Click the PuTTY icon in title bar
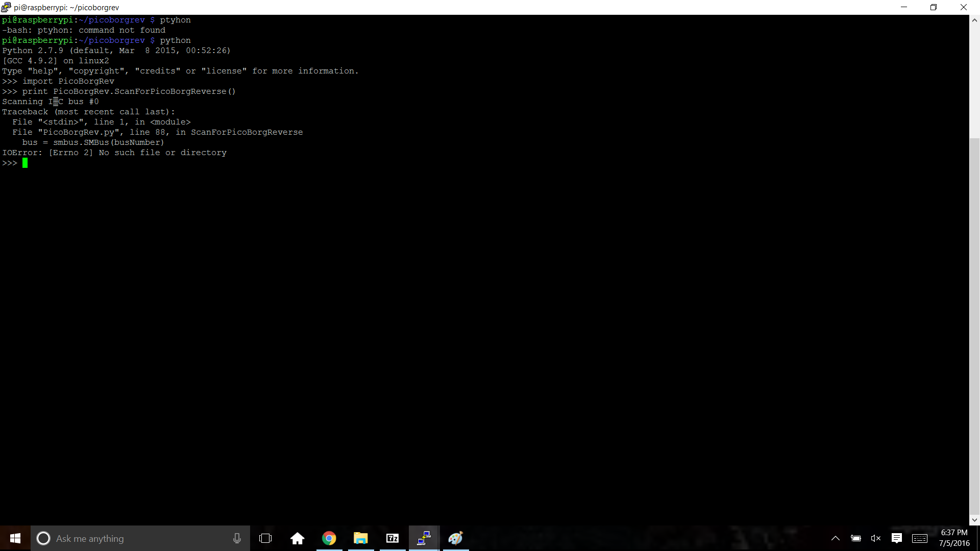Viewport: 980px width, 551px height. coord(6,7)
